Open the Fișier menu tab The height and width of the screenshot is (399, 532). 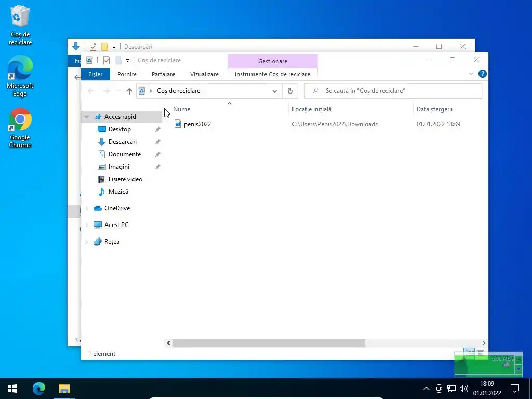96,74
